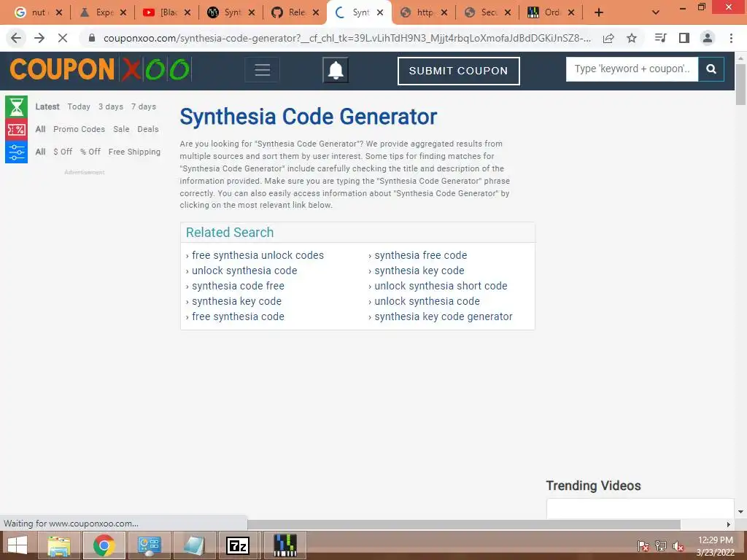Switch to the 'Secu' tab
The width and height of the screenshot is (747, 560).
coord(487,12)
